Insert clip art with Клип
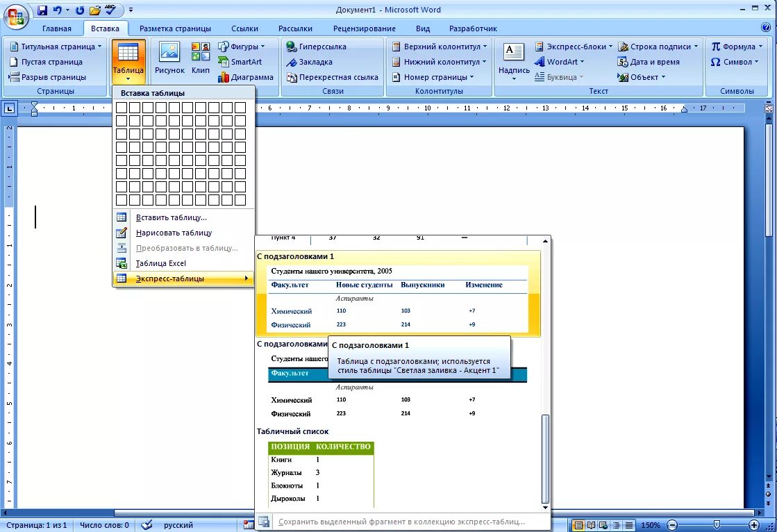 pyautogui.click(x=201, y=58)
